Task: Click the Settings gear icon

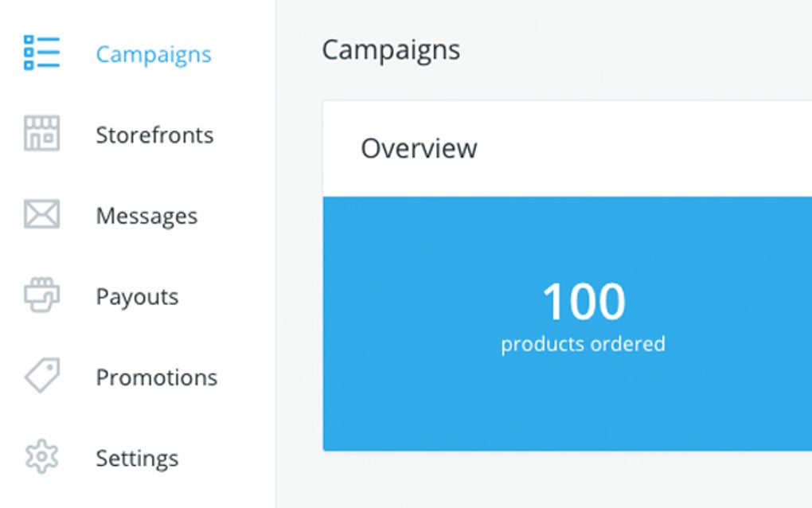Action: click(x=41, y=457)
